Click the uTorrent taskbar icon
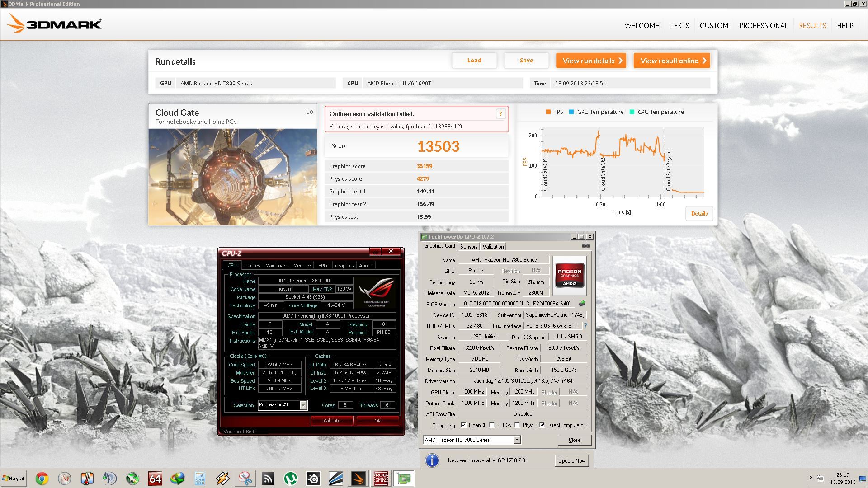The image size is (868, 488). tap(291, 479)
